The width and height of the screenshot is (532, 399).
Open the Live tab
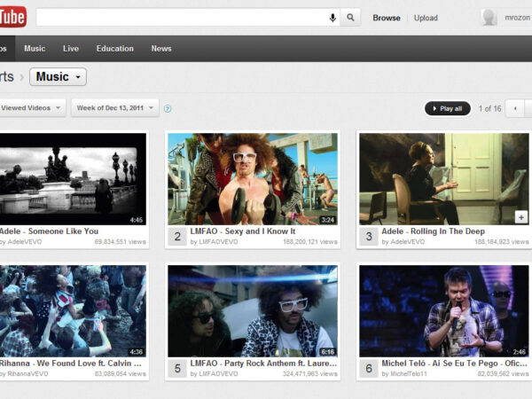pyautogui.click(x=71, y=49)
